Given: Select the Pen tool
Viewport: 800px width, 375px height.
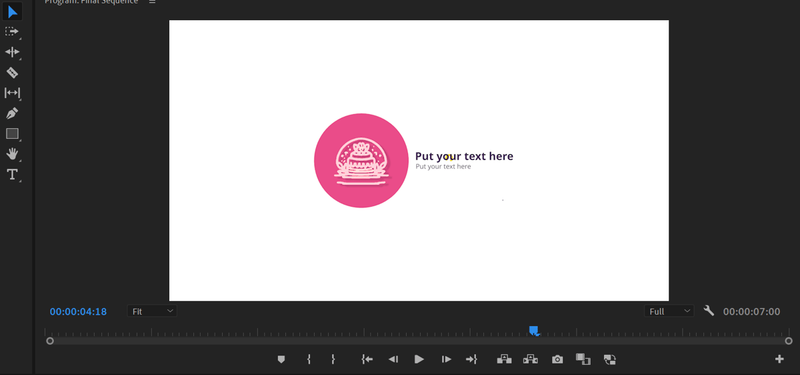Looking at the screenshot, I should click(12, 113).
